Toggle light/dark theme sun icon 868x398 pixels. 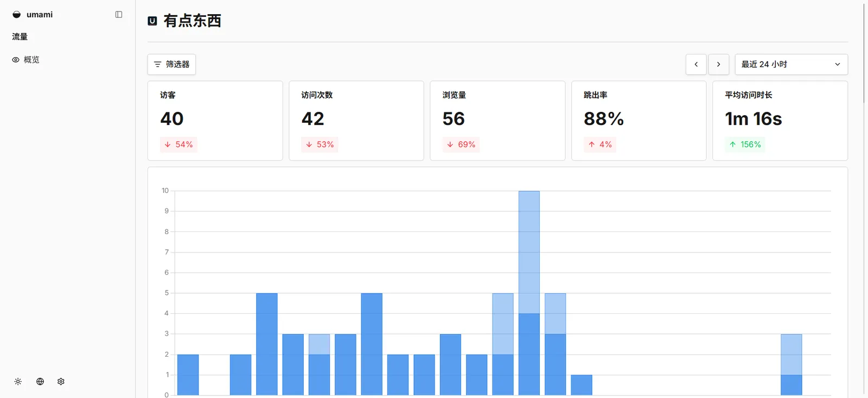point(18,382)
